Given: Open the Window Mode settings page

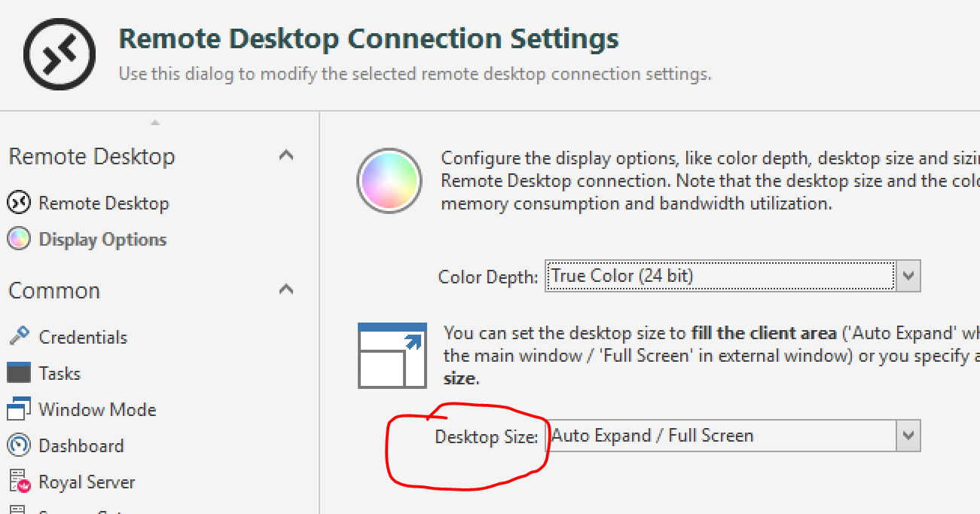Looking at the screenshot, I should click(x=97, y=409).
